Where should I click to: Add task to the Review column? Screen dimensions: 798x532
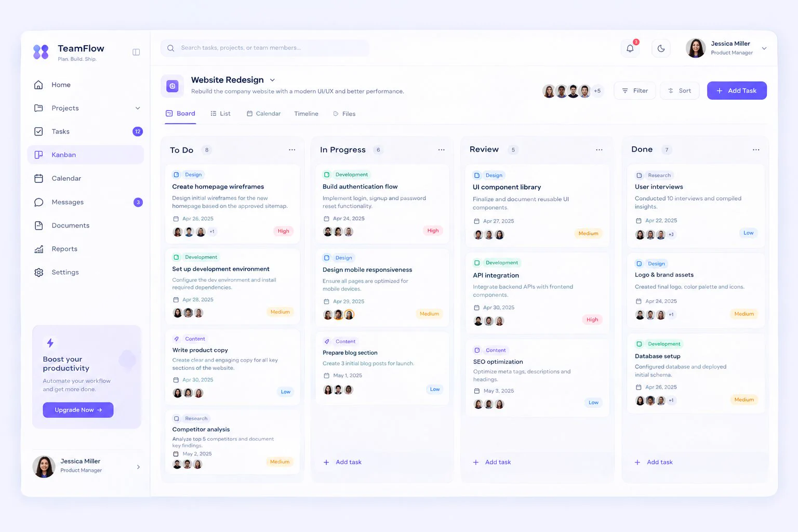[x=492, y=462]
